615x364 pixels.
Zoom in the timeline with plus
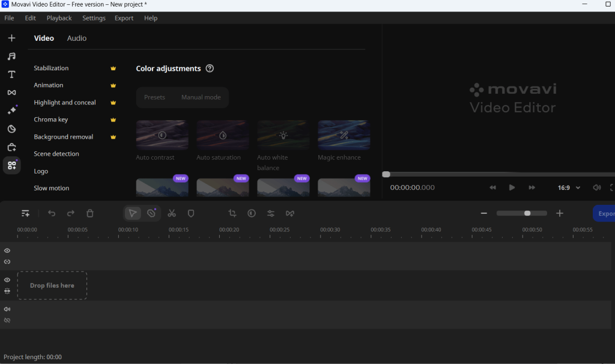tap(560, 213)
